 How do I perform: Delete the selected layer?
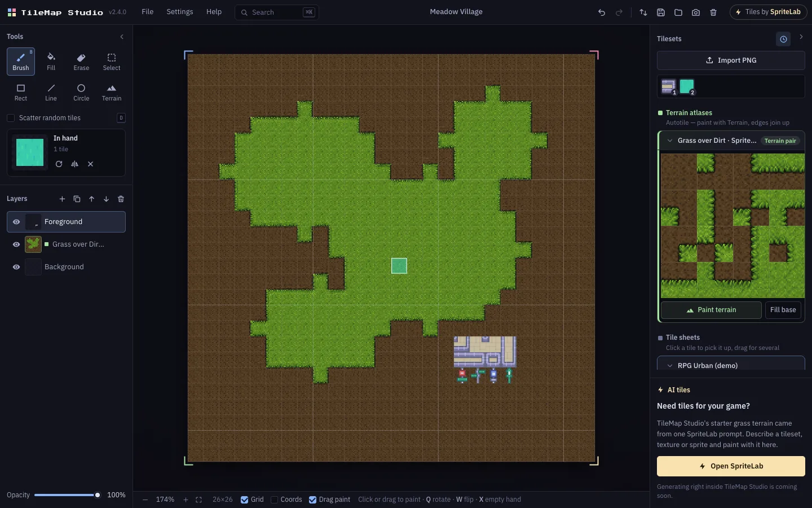point(121,199)
